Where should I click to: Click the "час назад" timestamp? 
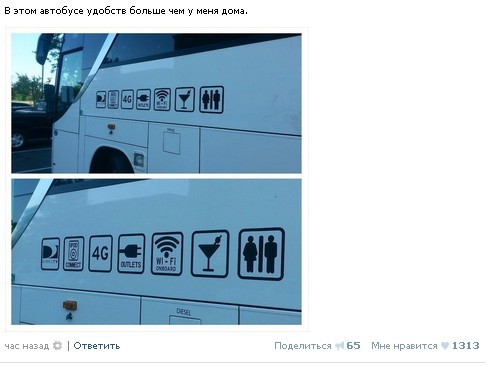[x=27, y=346]
